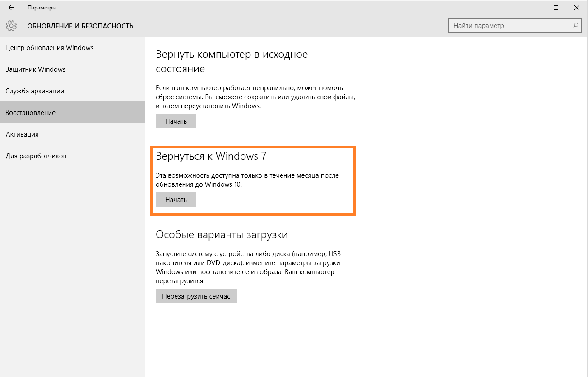This screenshot has height=377, width=588.
Task: Click the settings gear icon
Action: [11, 26]
